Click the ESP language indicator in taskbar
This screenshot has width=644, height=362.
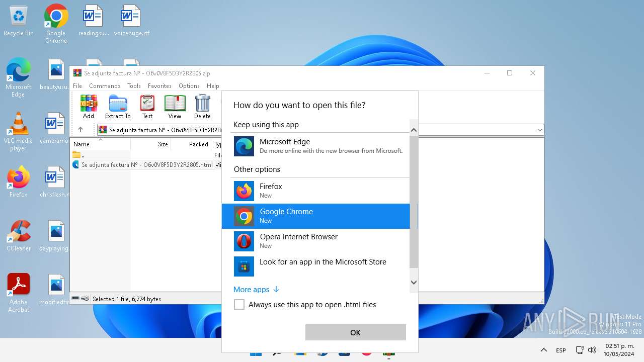click(x=561, y=350)
